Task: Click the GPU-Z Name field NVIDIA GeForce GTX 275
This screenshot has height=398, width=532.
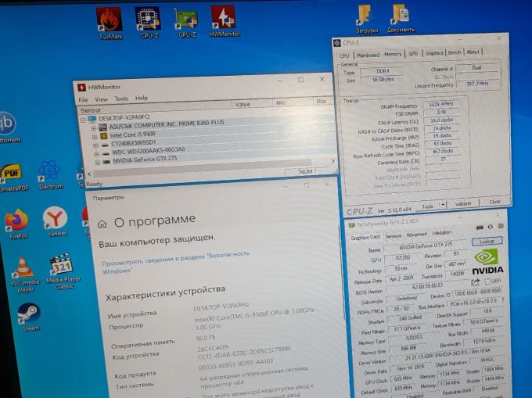Action: (426, 246)
